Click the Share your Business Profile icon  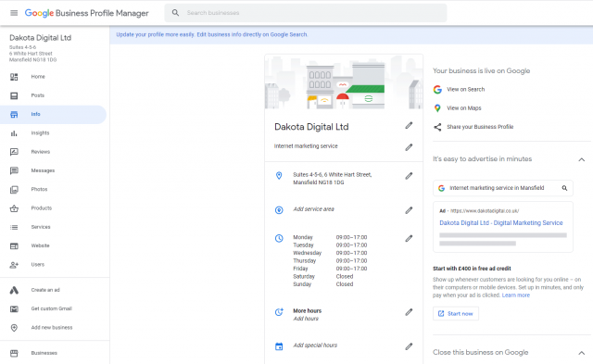437,127
